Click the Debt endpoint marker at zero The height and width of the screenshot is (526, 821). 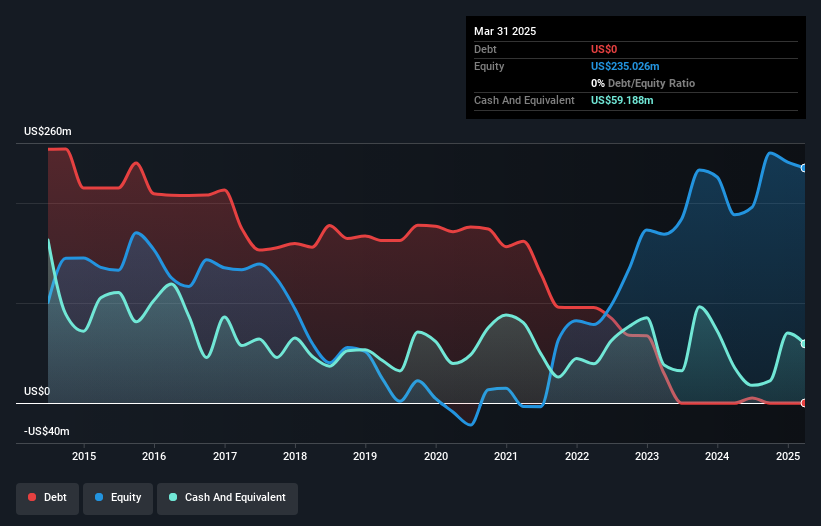tap(804, 403)
